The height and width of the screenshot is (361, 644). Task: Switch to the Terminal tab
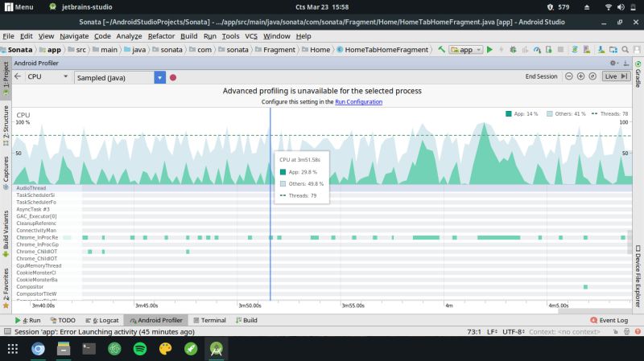[209, 320]
